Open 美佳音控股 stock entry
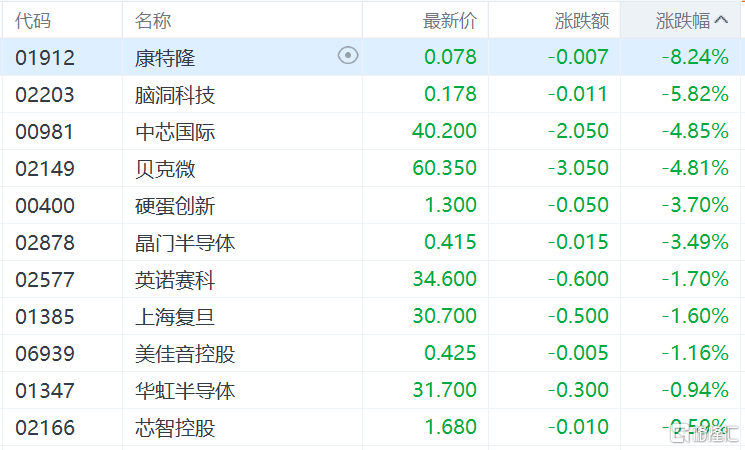745x450 pixels. point(185,354)
